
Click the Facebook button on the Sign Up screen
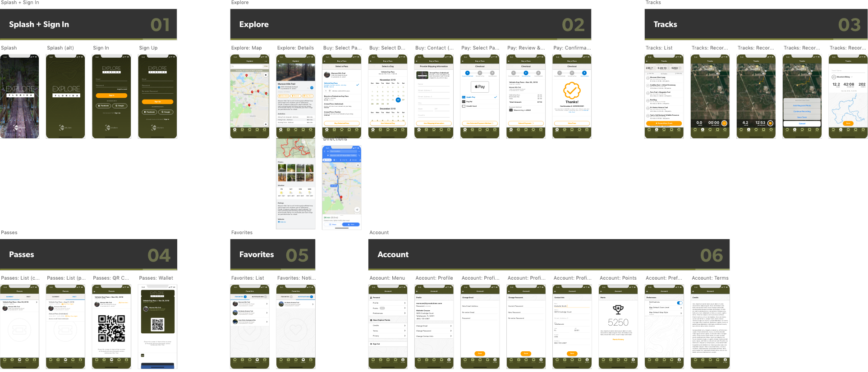click(149, 112)
